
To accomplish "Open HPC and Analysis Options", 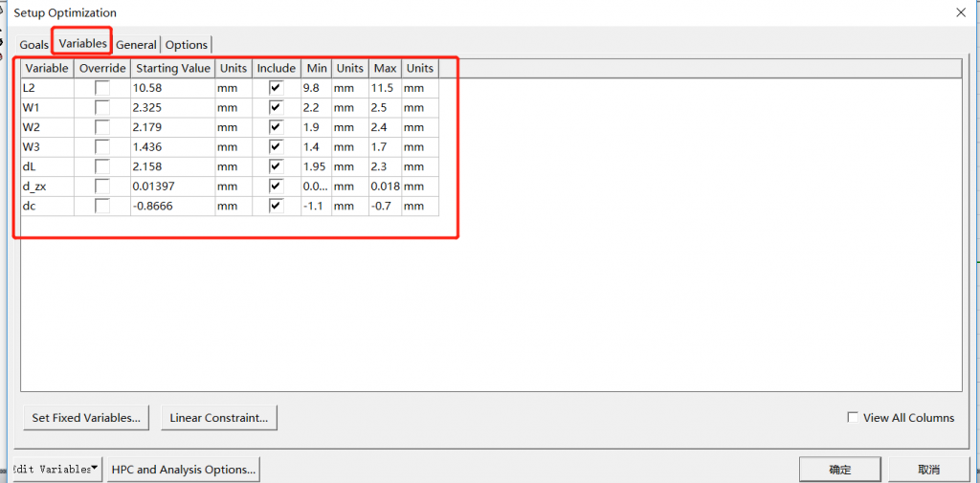I will pyautogui.click(x=183, y=470).
